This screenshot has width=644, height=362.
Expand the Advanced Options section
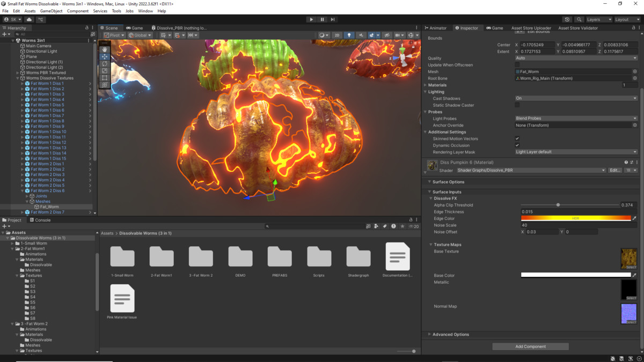pos(450,335)
